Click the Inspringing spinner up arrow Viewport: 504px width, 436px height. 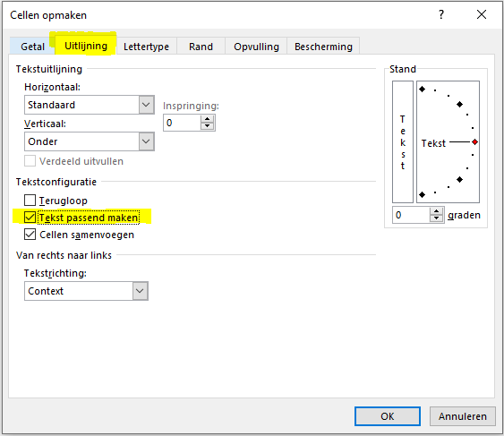pyautogui.click(x=208, y=119)
